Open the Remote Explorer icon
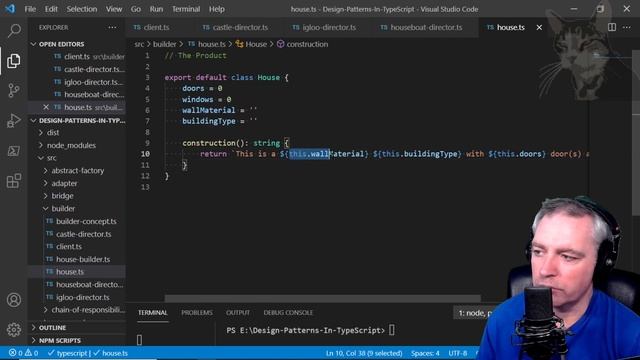 click(14, 151)
